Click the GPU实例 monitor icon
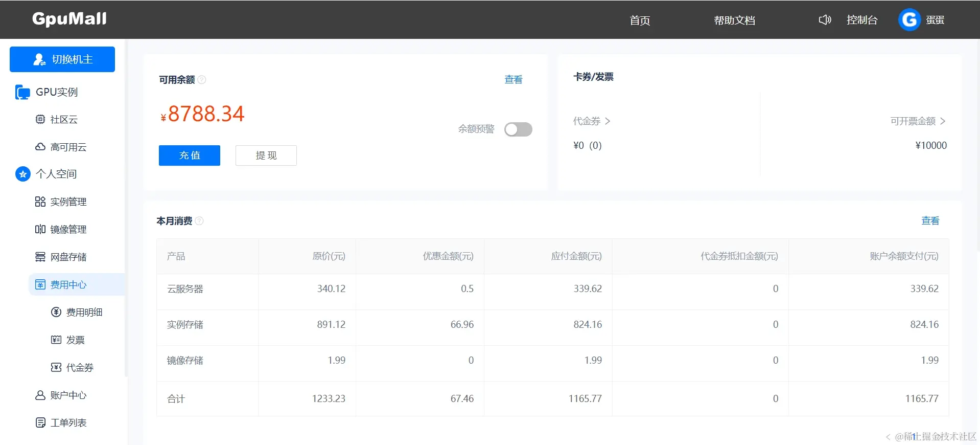The image size is (980, 445). click(x=22, y=92)
